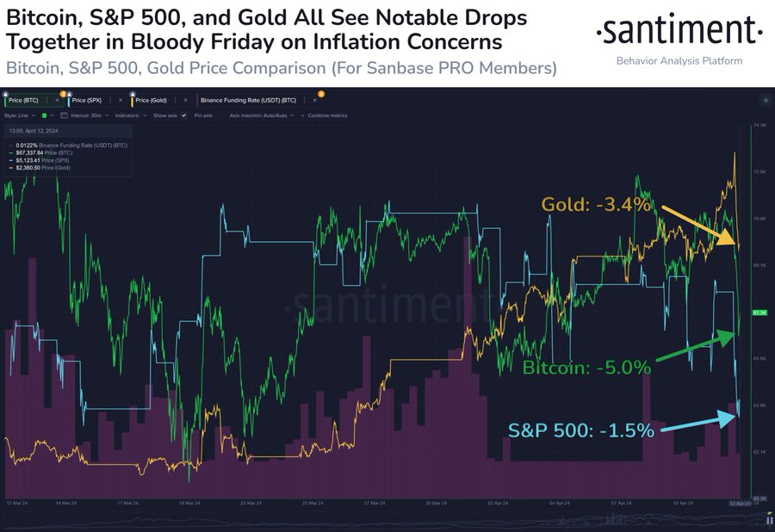775x532 pixels.
Task: Toggle the Show axis checkbox
Action: pos(184,115)
